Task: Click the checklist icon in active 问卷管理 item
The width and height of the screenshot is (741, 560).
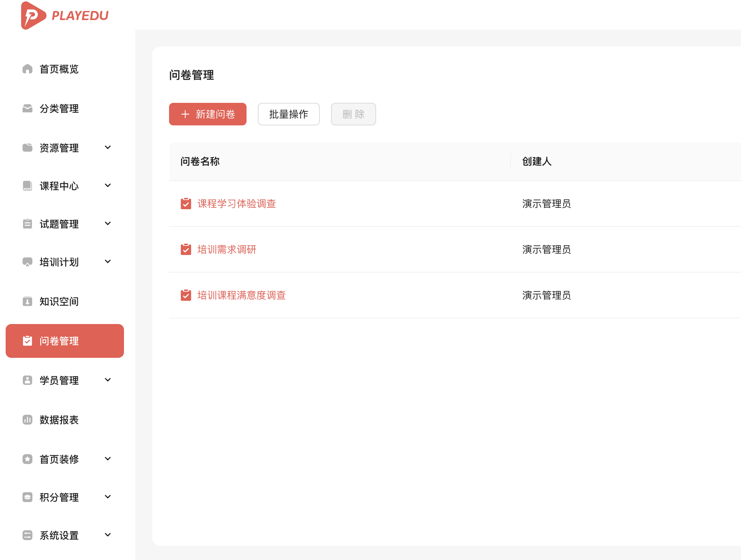Action: point(27,341)
